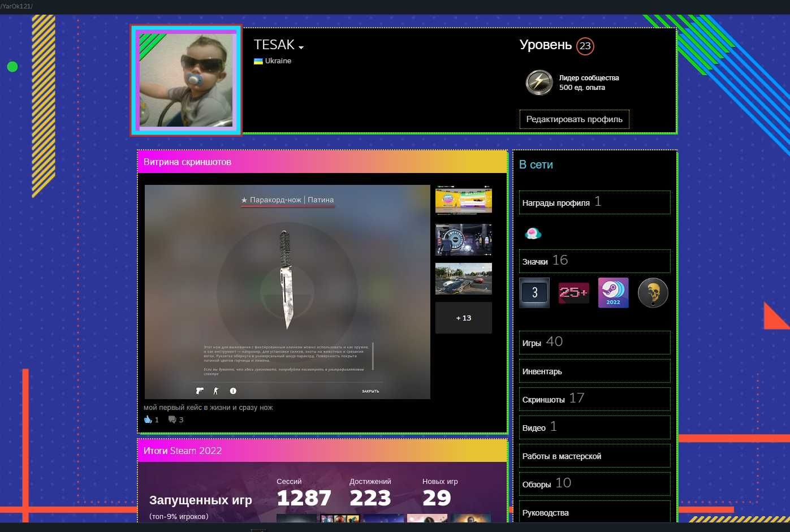Click the В сети online status text

pyautogui.click(x=536, y=165)
